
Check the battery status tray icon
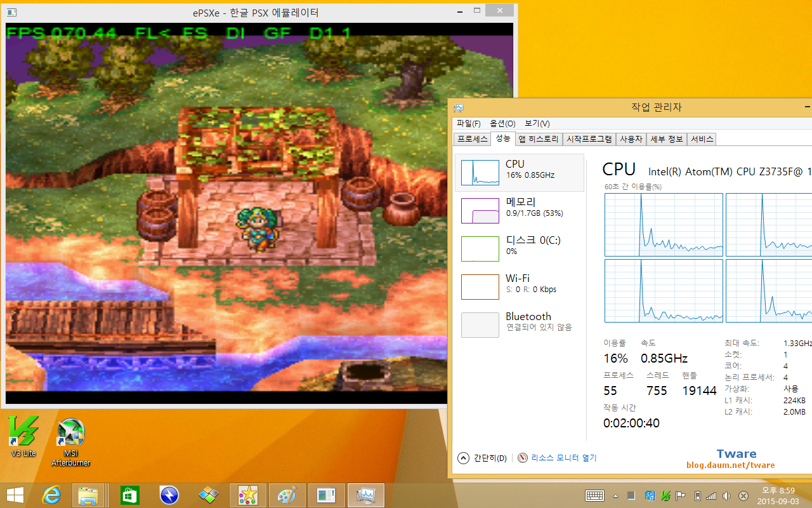(698, 495)
